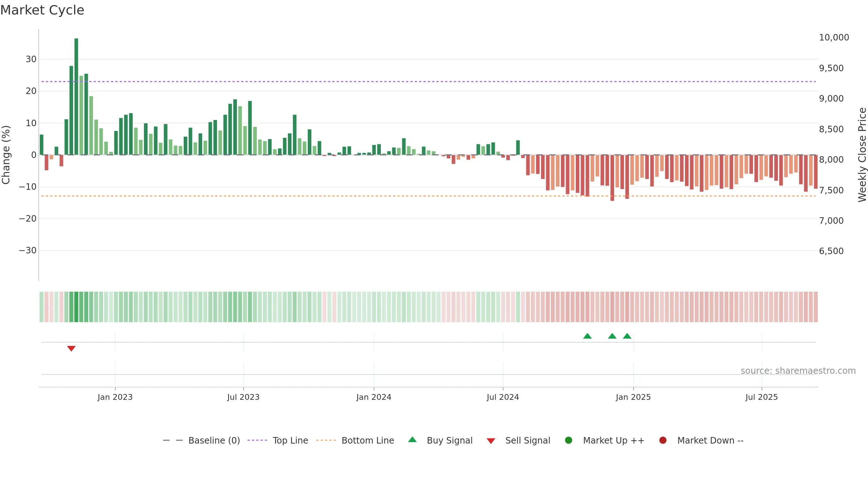Click the Jul 2023 axis label
This screenshot has height=488, width=868.
pos(243,397)
